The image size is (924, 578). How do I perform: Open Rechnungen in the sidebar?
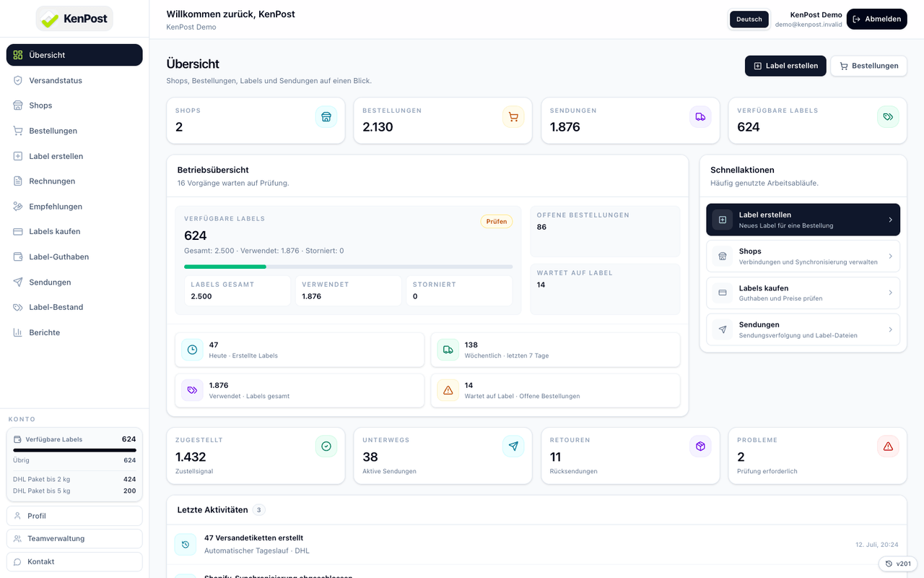[74, 181]
